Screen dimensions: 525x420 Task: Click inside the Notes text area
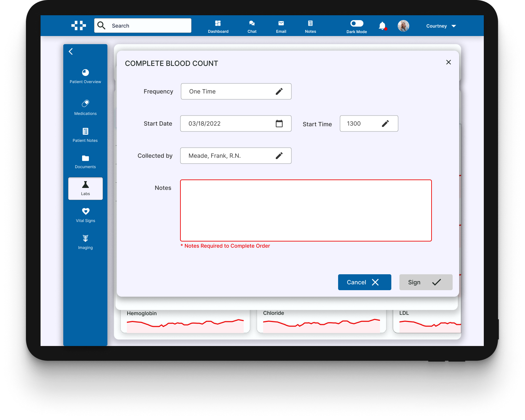306,210
